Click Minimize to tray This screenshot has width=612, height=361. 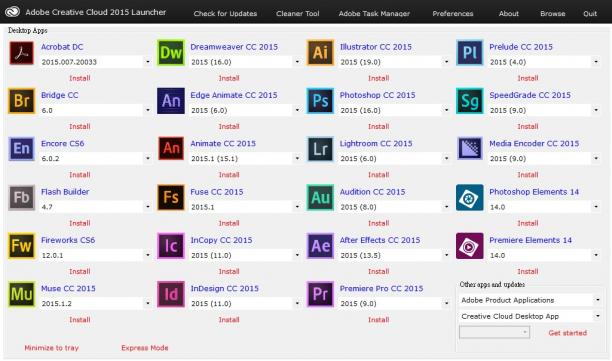52,348
